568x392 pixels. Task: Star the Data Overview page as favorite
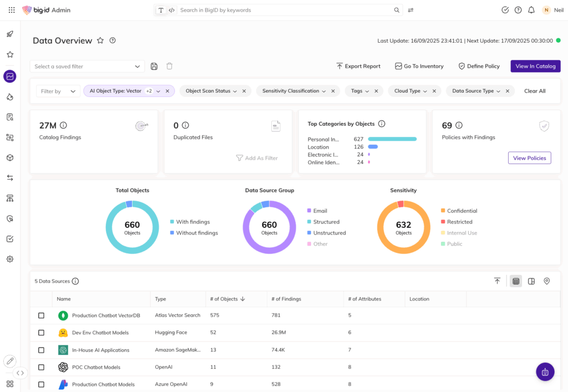tap(100, 40)
